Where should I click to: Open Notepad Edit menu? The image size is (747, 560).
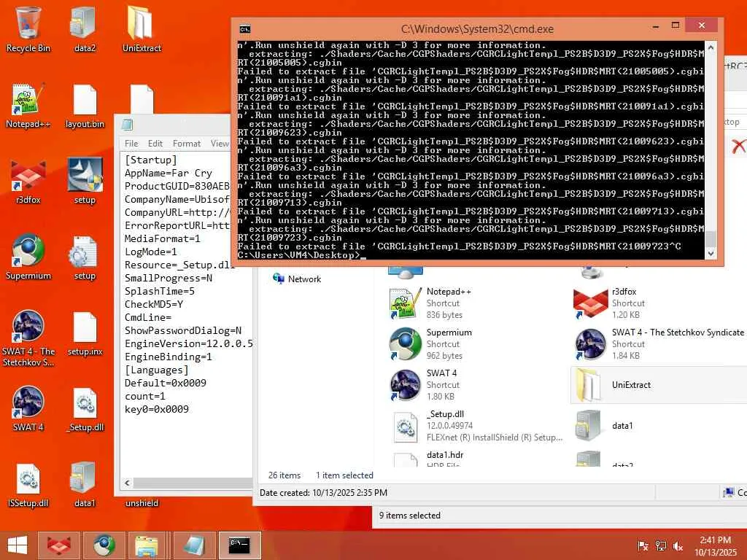(155, 144)
